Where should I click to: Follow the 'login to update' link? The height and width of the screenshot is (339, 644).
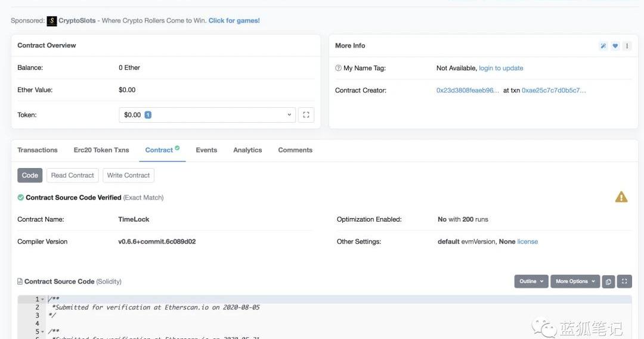pyautogui.click(x=501, y=69)
